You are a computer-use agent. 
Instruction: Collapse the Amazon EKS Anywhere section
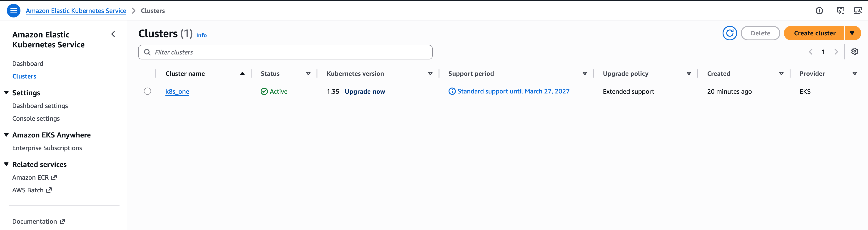(6, 135)
